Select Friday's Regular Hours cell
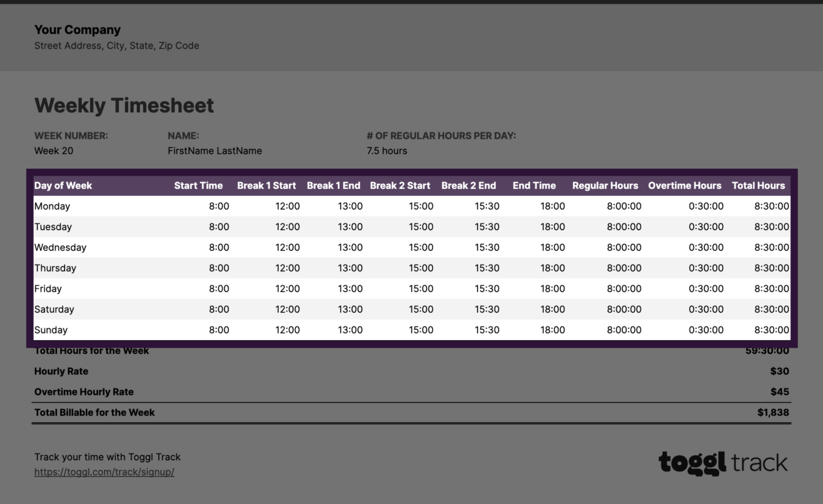The height and width of the screenshot is (504, 823). click(624, 288)
